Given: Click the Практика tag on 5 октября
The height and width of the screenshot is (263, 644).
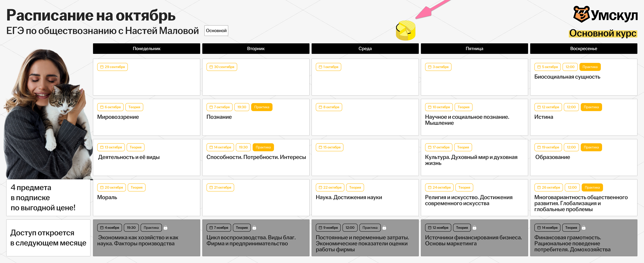Looking at the screenshot, I should 590,67.
